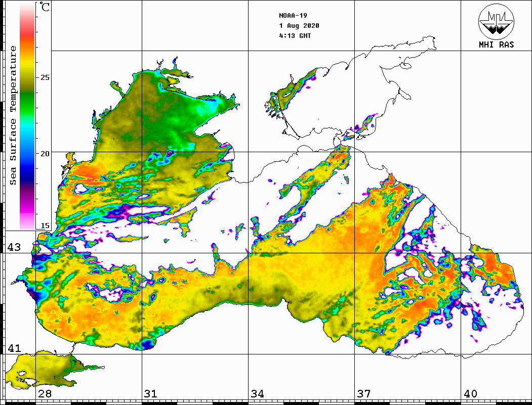The image size is (532, 405).
Task: Click the longitude 31 label
Action: pyautogui.click(x=151, y=393)
